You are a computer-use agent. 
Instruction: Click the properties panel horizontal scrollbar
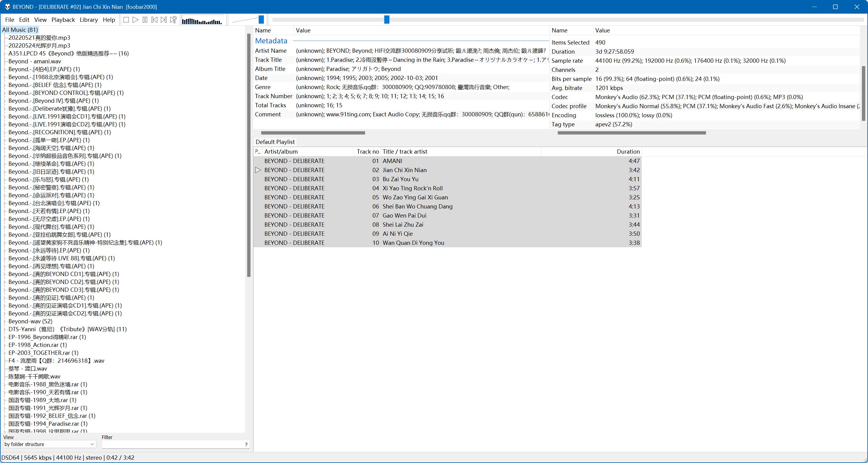[631, 133]
